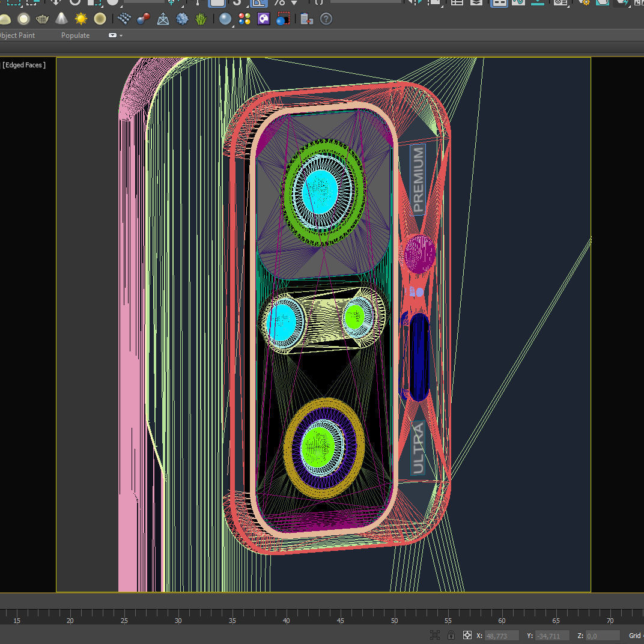Click the four colored balls icon
Image resolution: width=644 pixels, height=644 pixels.
[x=245, y=19]
